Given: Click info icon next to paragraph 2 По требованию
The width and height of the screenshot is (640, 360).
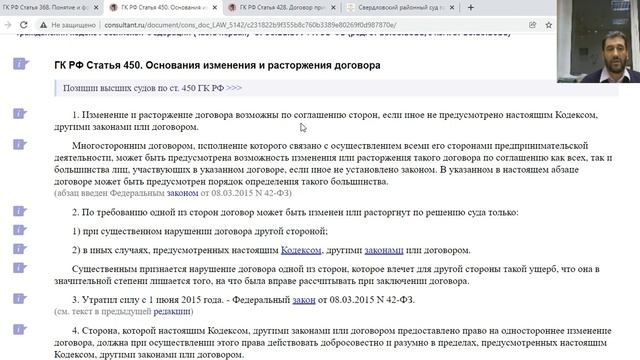Looking at the screenshot, I should [20, 211].
